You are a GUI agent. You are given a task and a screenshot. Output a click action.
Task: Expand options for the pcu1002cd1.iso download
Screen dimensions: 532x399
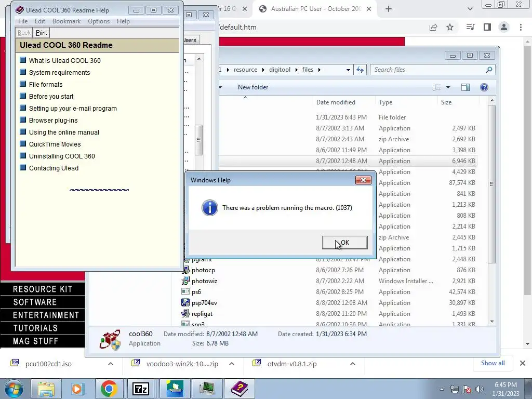[x=111, y=364]
